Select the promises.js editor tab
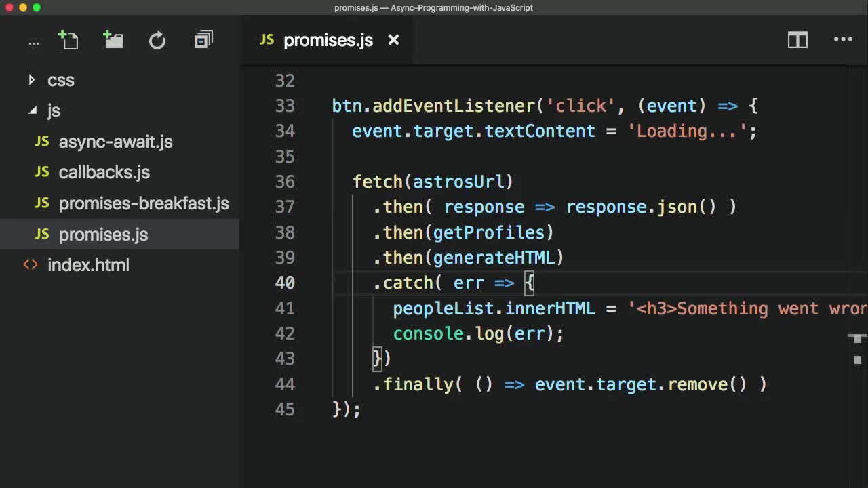The width and height of the screenshot is (868, 488). [x=328, y=40]
